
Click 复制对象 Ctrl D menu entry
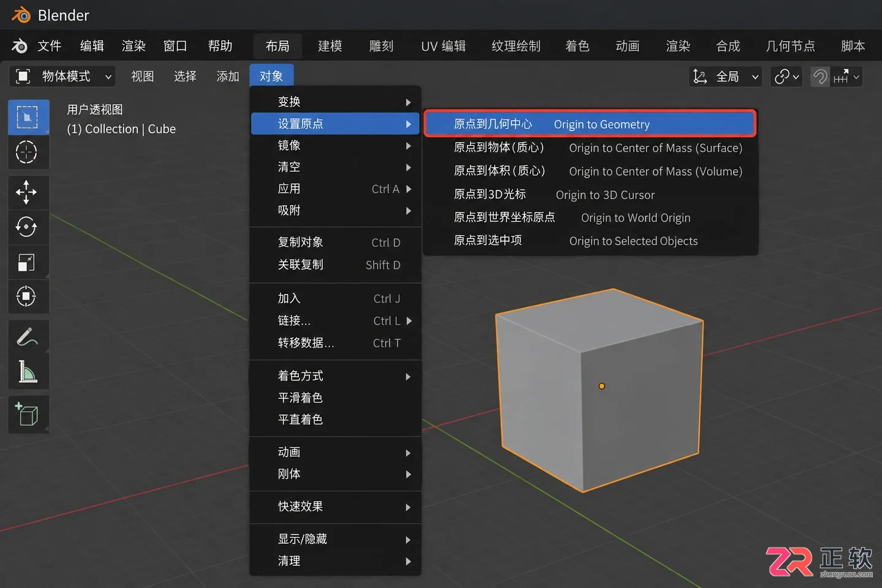(x=336, y=242)
